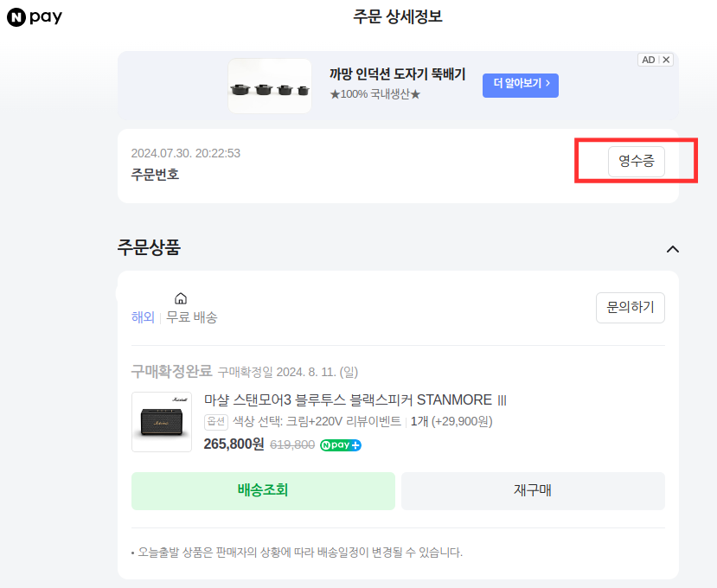Click 재구매 to reorder the speaker
The image size is (717, 588).
(533, 490)
